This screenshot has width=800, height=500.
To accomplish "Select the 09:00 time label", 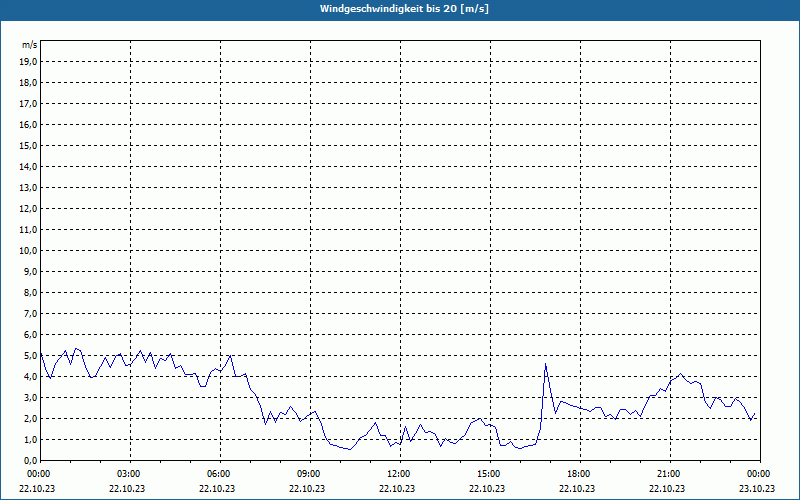I will 311,474.
